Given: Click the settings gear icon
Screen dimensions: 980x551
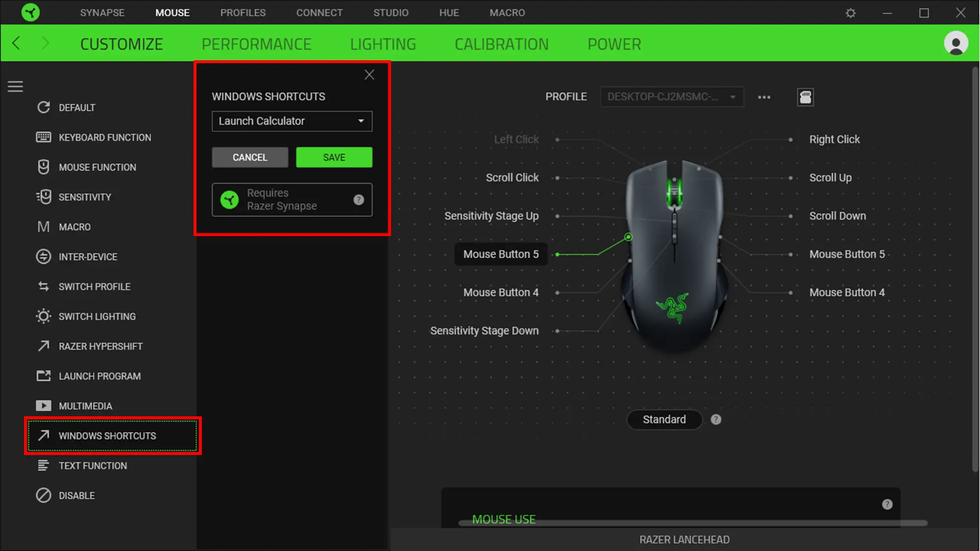Looking at the screenshot, I should tap(851, 13).
